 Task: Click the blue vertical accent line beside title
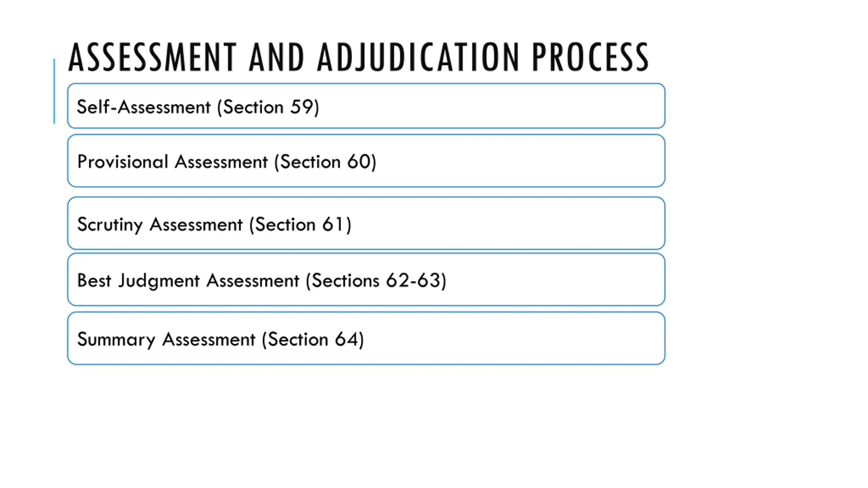pyautogui.click(x=54, y=91)
